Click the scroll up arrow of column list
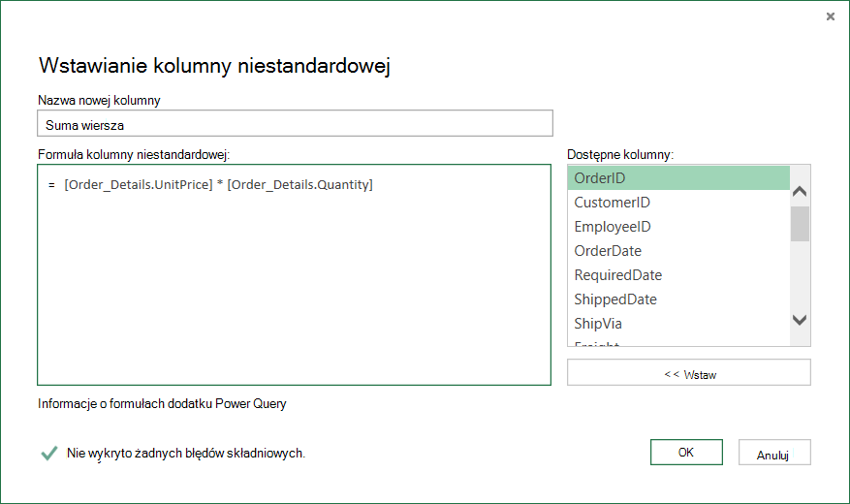Viewport: 850px width, 504px height. pos(800,191)
